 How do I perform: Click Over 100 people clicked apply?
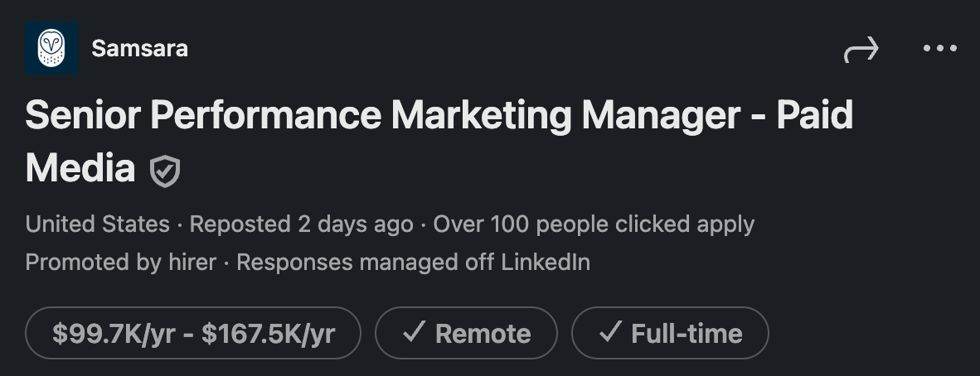click(594, 224)
